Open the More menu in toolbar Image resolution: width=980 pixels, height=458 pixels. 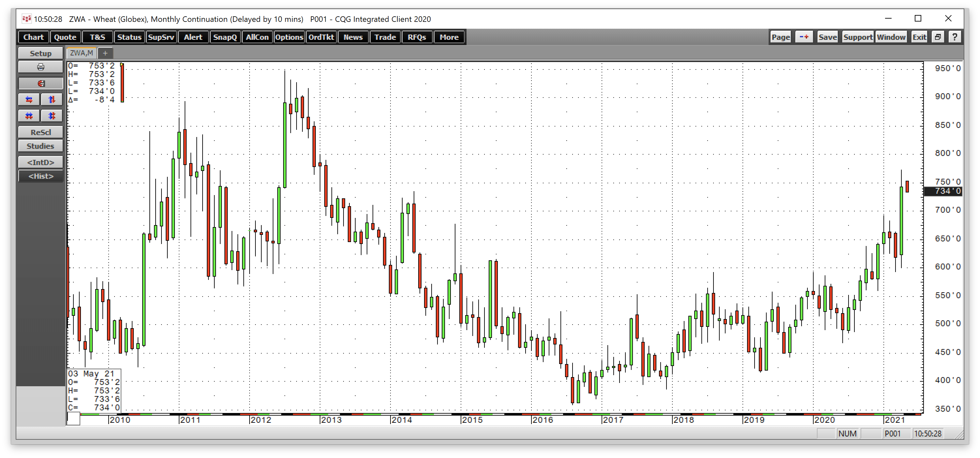pyautogui.click(x=449, y=37)
